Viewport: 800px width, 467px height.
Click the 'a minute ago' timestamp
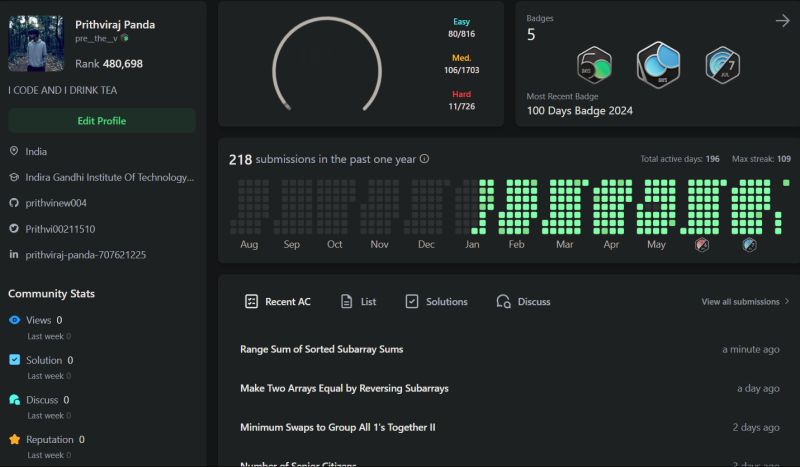tap(751, 349)
